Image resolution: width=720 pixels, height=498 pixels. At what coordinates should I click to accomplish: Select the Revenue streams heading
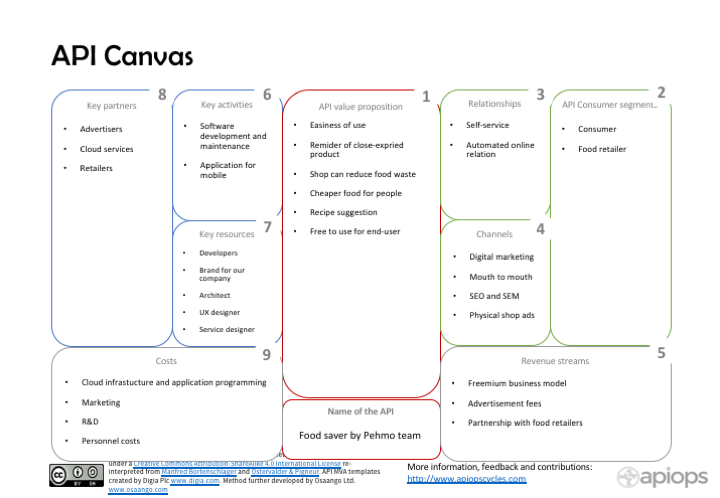(x=555, y=361)
